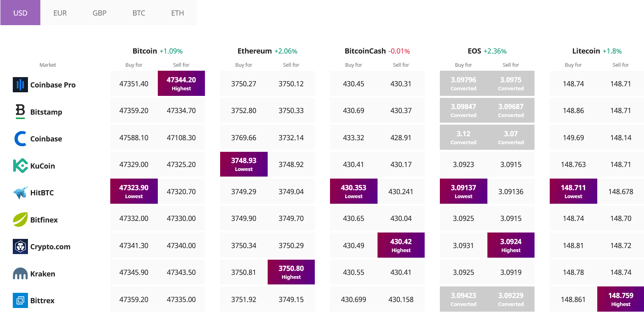Click EOS +2.36% change percentage
Viewport: 644px width, 312px height.
pos(495,51)
